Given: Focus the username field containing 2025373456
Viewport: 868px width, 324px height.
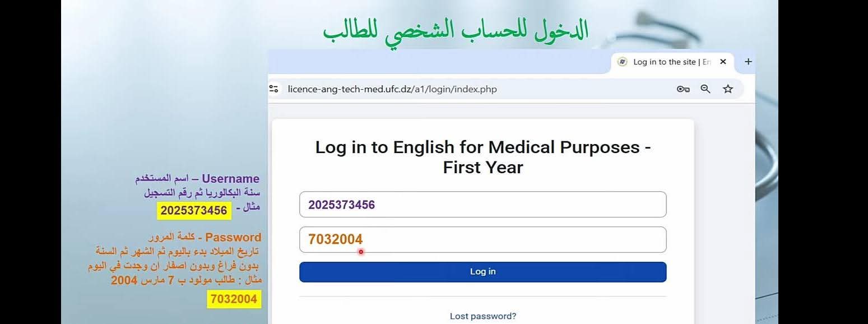Looking at the screenshot, I should pos(482,205).
